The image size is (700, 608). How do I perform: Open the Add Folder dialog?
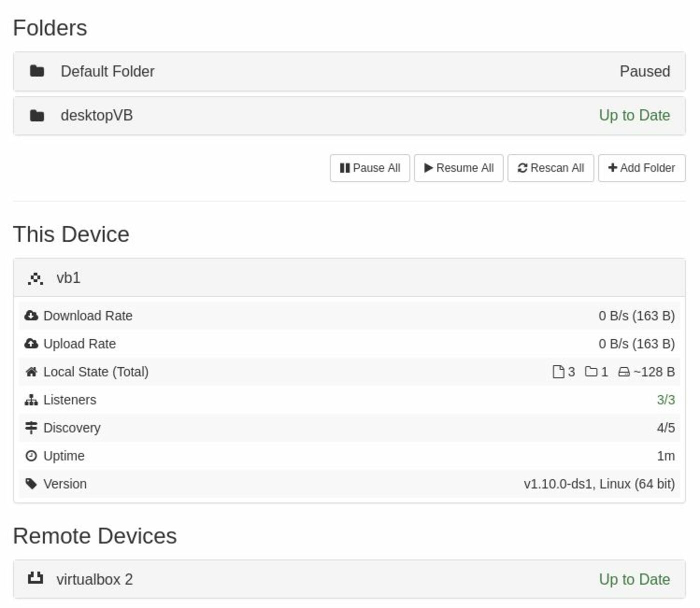coord(641,168)
